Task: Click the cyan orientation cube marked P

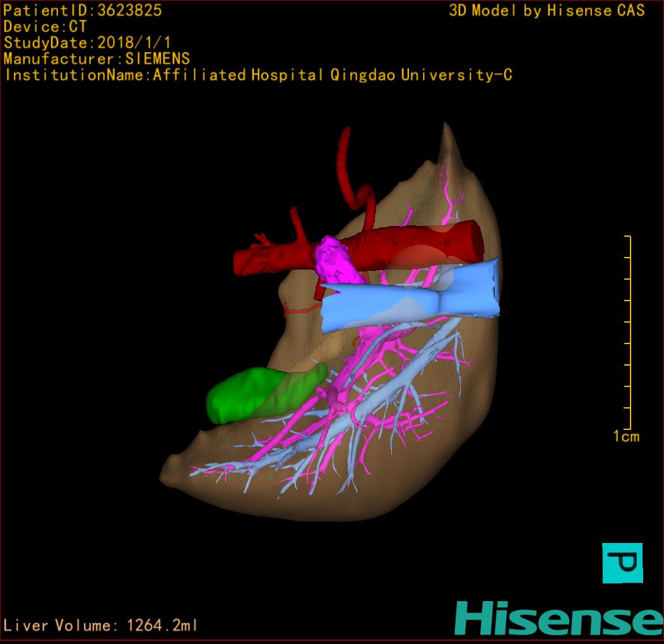Action: pos(622,563)
